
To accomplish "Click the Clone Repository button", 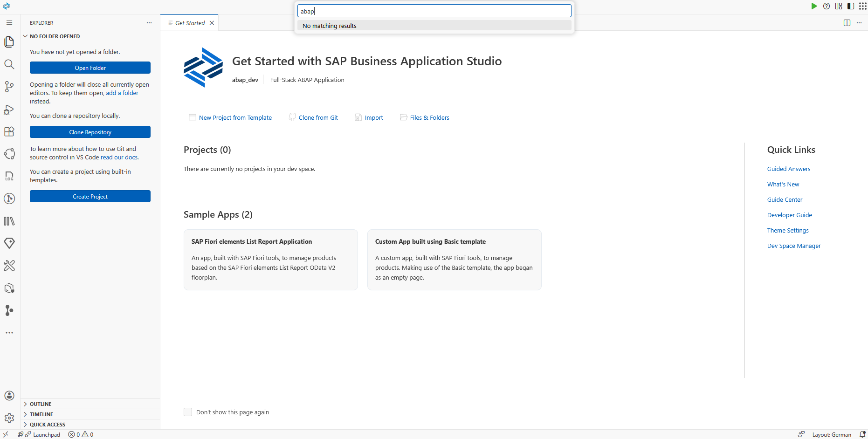I will [90, 132].
